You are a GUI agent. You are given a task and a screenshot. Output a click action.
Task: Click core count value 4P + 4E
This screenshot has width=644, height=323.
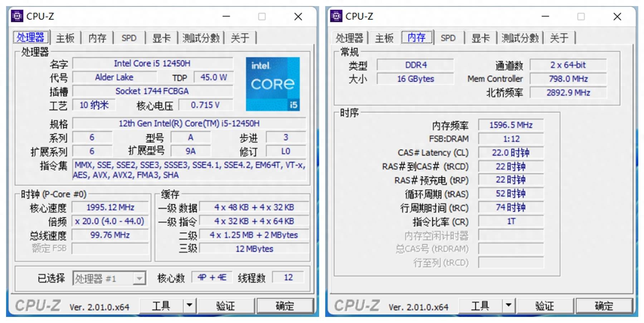coord(212,277)
